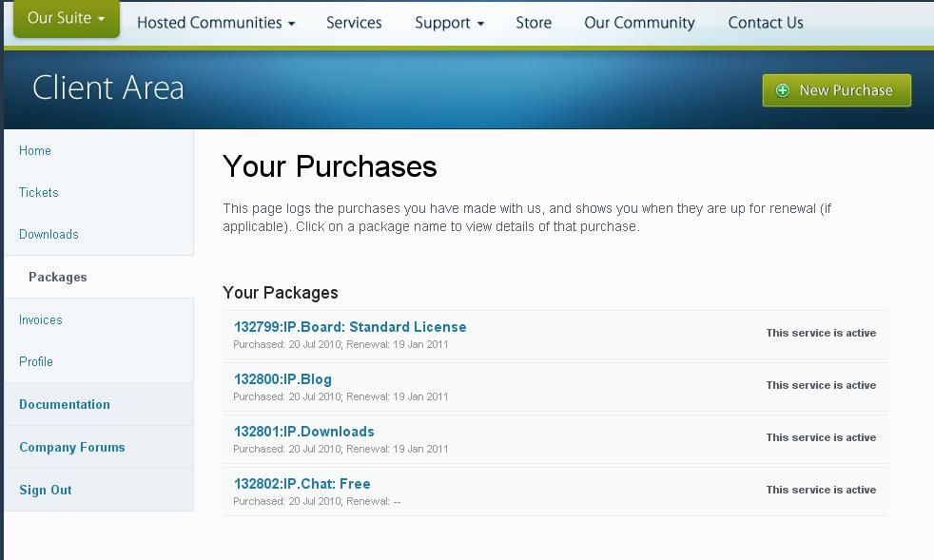Visit the Company Forums link
Image resolution: width=934 pixels, height=560 pixels.
coord(72,448)
